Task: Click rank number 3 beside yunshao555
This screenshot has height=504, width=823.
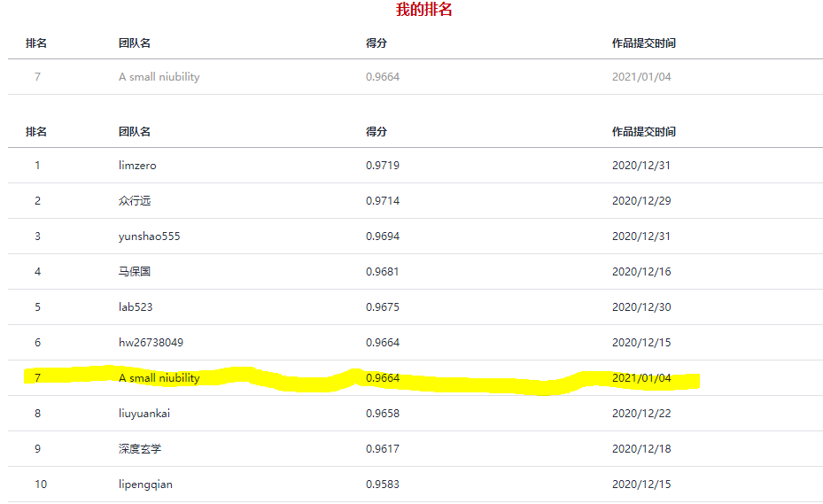Action: click(37, 236)
